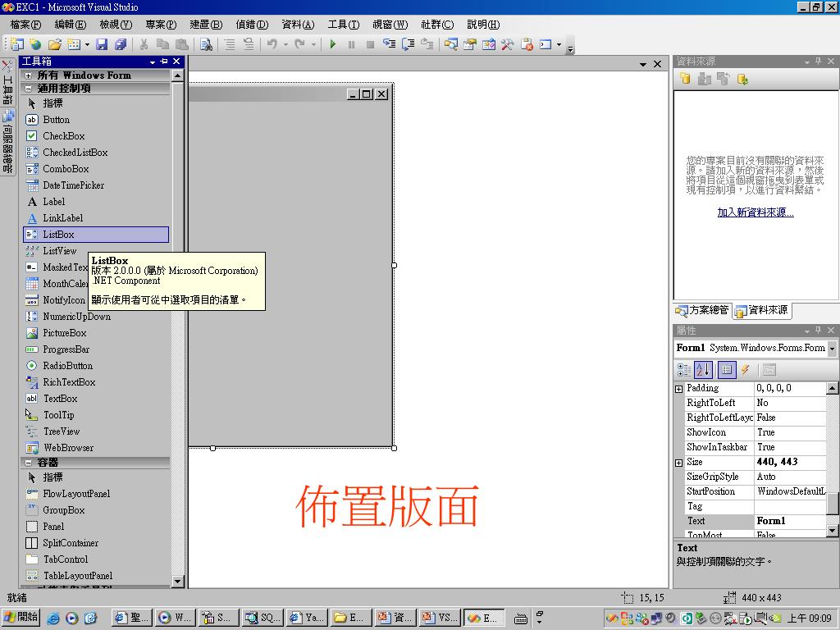
Task: Open 檔案(F) menu
Action: [25, 25]
